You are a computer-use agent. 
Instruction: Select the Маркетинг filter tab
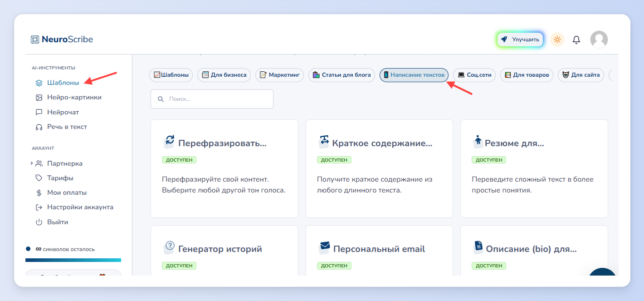coord(280,75)
